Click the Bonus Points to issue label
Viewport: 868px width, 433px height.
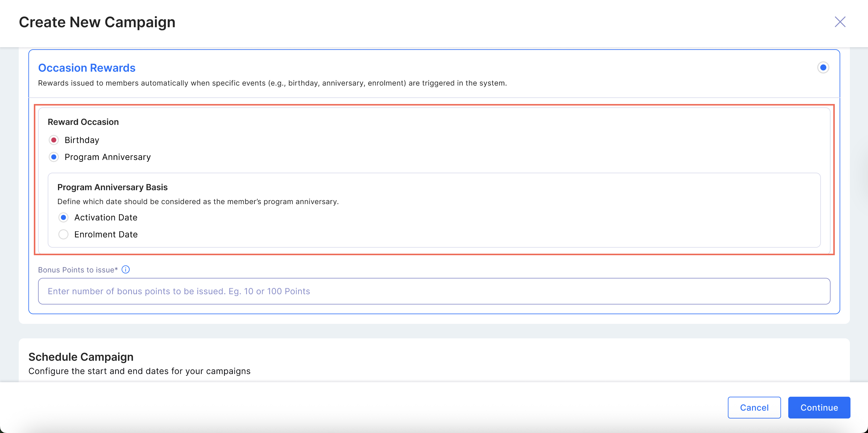tap(78, 270)
